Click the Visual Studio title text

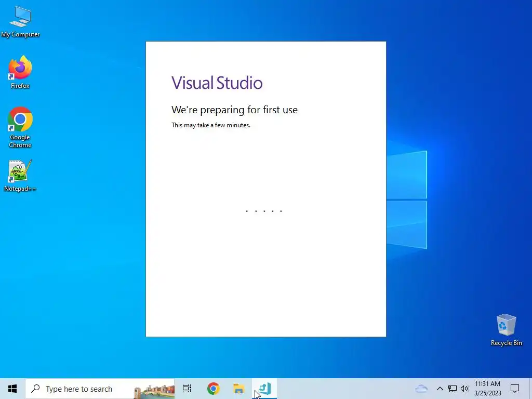[x=217, y=83]
